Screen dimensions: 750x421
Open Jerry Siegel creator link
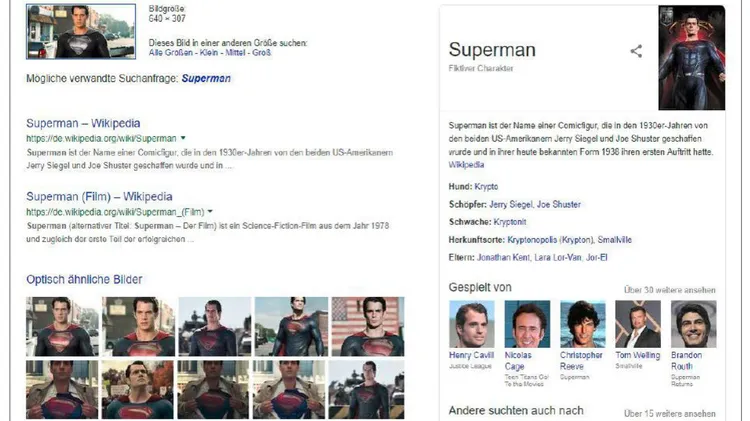click(510, 204)
